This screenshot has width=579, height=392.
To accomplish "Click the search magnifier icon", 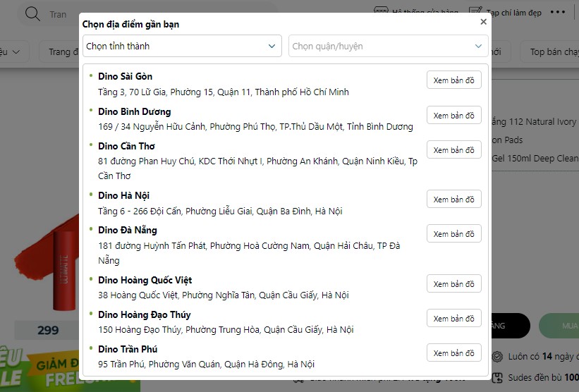I will 32,14.
